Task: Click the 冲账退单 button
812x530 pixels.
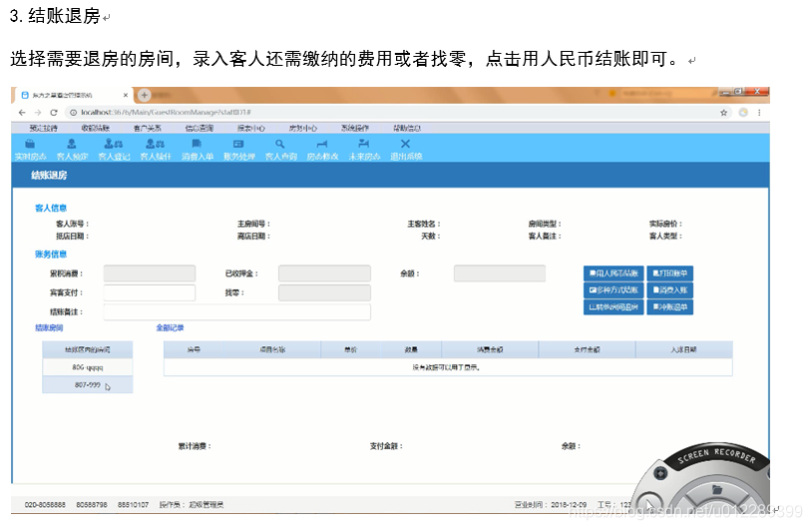Action: (x=669, y=306)
